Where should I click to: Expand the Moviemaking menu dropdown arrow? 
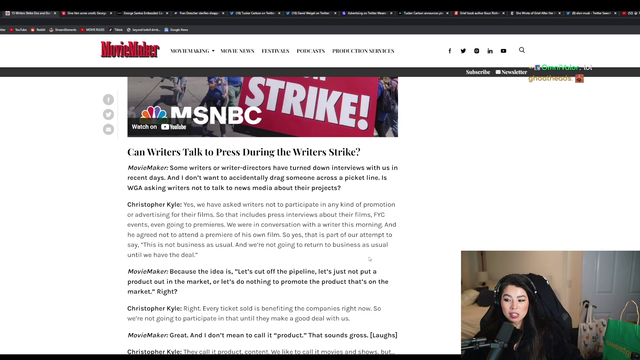(213, 51)
